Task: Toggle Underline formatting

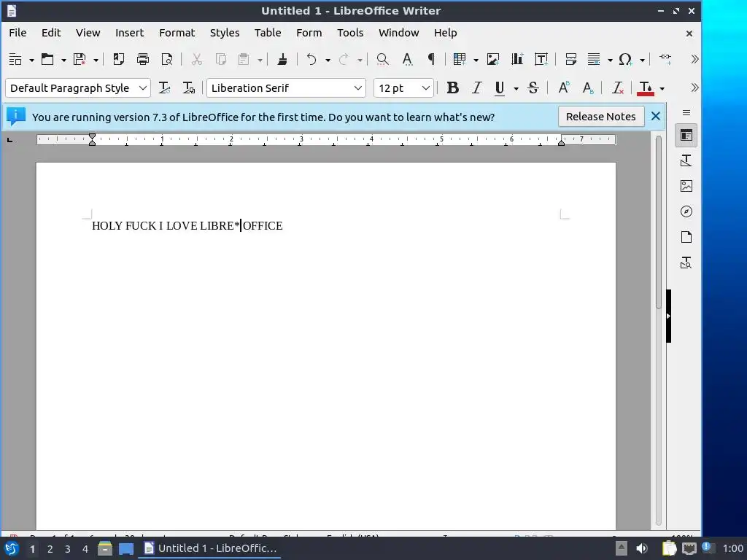Action: 499,87
